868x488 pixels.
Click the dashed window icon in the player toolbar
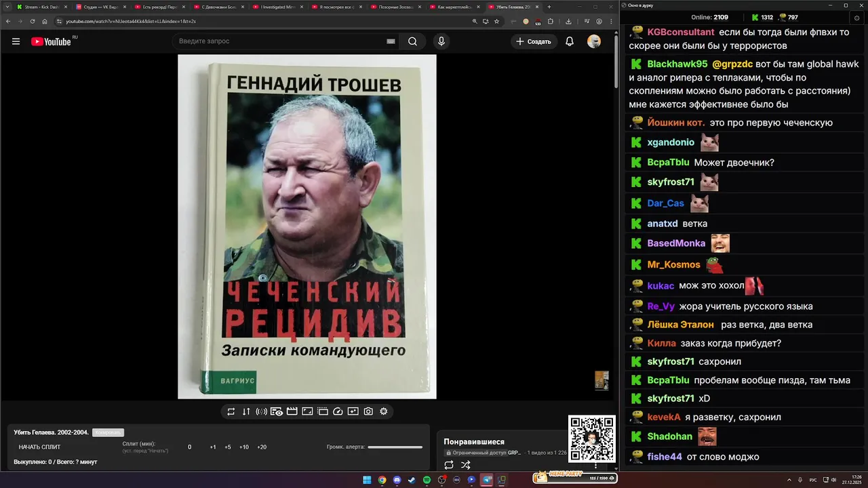pos(323,411)
